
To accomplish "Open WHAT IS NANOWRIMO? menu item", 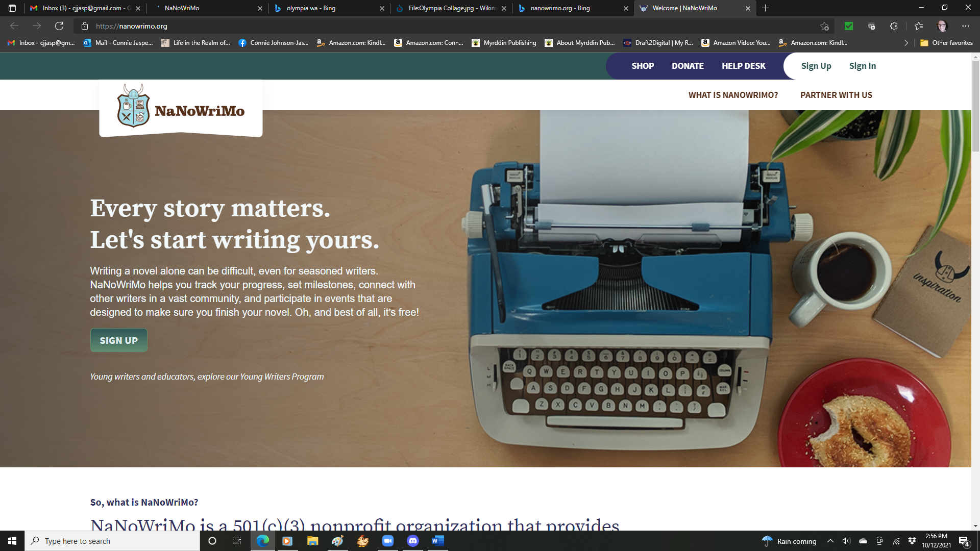I will 733,95.
